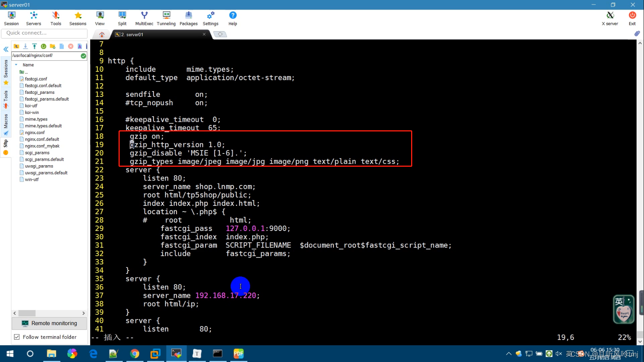Image resolution: width=644 pixels, height=362 pixels.
Task: Select the fastcgi.conf.default file
Action: tap(41, 86)
